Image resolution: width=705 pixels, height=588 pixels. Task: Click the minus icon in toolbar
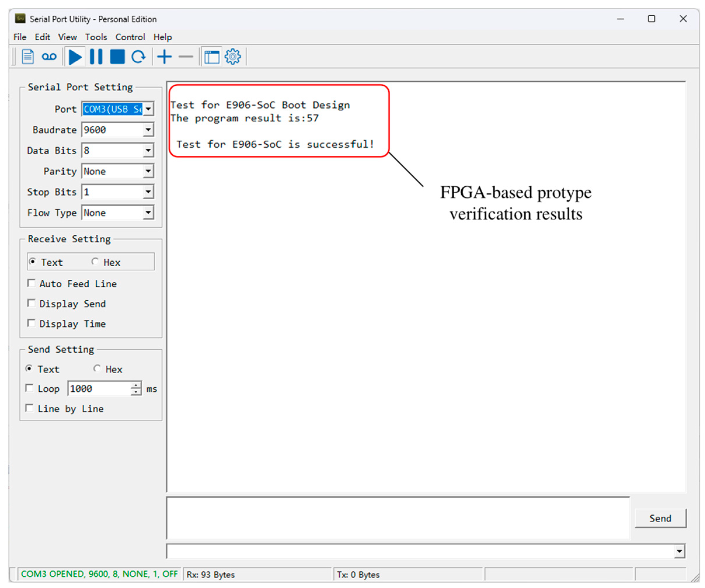(x=186, y=57)
